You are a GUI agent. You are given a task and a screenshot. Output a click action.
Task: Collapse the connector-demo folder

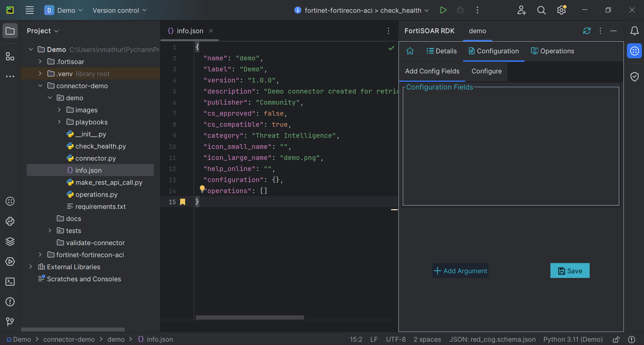[40, 86]
